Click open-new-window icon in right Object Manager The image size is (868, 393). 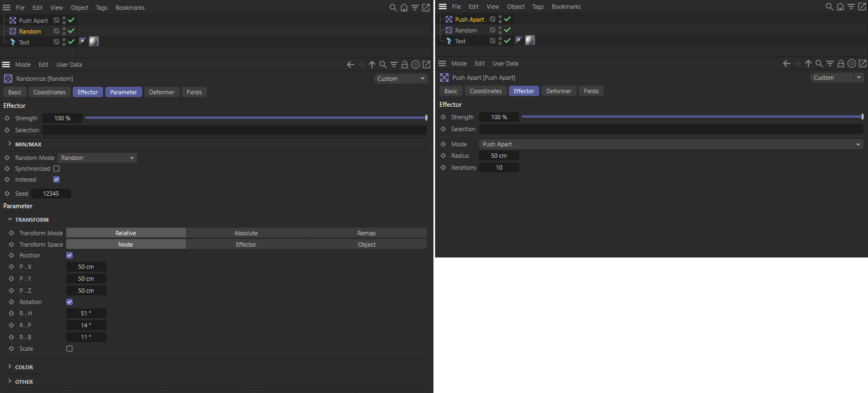[862, 7]
